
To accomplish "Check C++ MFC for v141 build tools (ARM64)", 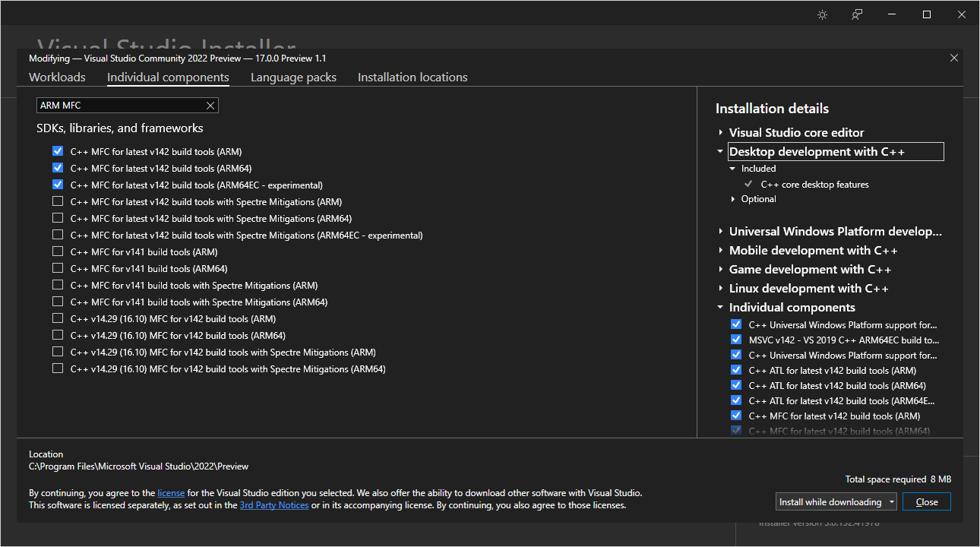I will [x=58, y=269].
